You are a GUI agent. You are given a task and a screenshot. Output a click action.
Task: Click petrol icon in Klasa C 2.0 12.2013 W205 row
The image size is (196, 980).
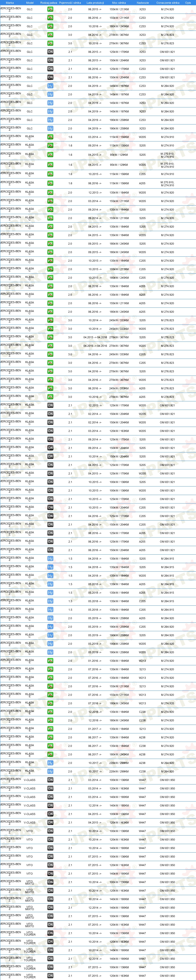(x=50, y=193)
